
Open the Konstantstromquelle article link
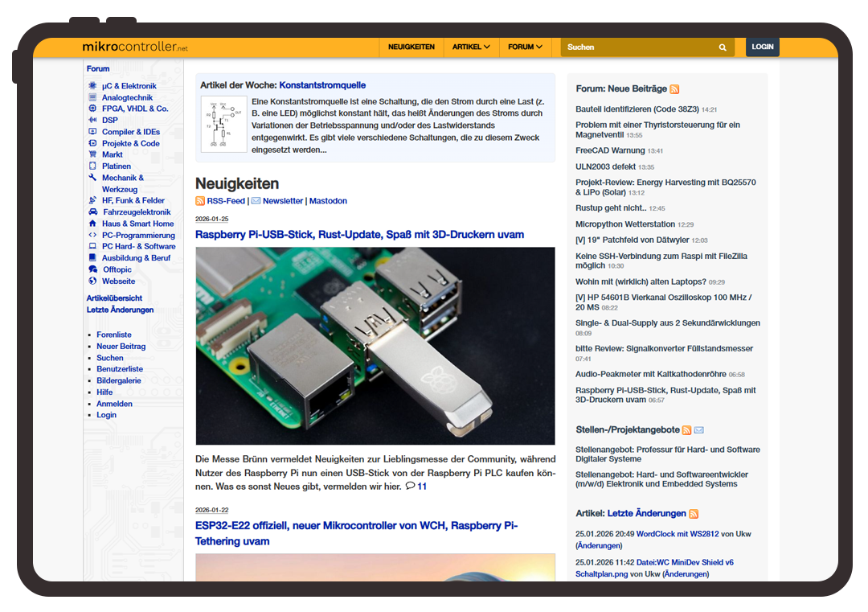pos(322,85)
